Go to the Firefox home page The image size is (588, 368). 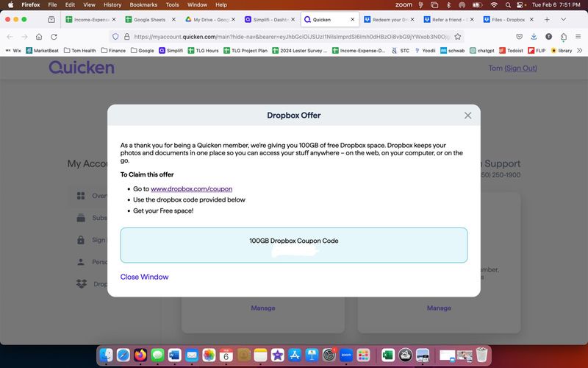pyautogui.click(x=39, y=36)
